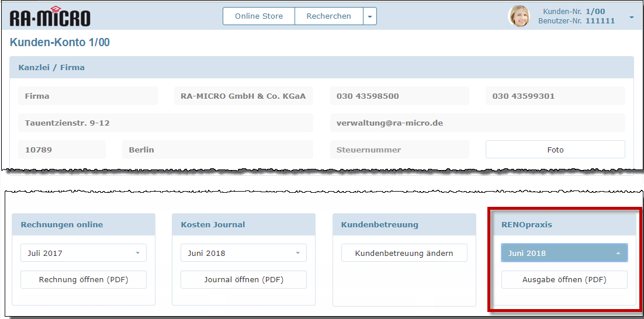Open the Juli 2017 invoice month dropdown

[x=84, y=253]
